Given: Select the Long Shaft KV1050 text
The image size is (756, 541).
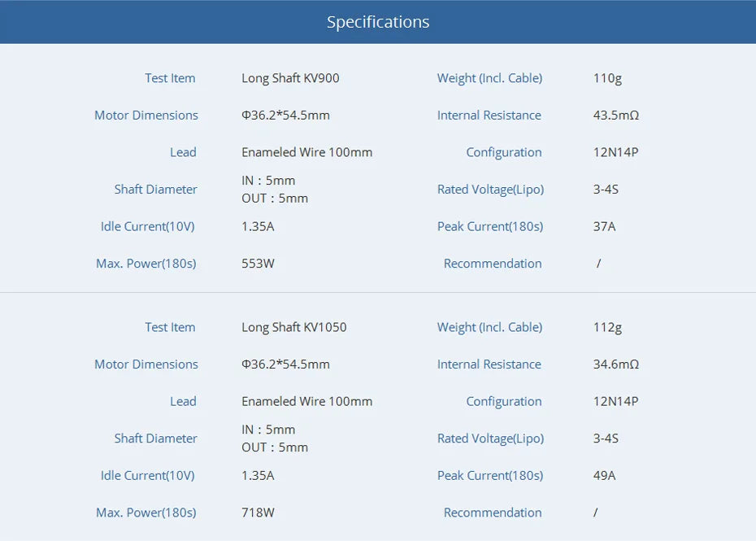Looking at the screenshot, I should click(x=293, y=327).
